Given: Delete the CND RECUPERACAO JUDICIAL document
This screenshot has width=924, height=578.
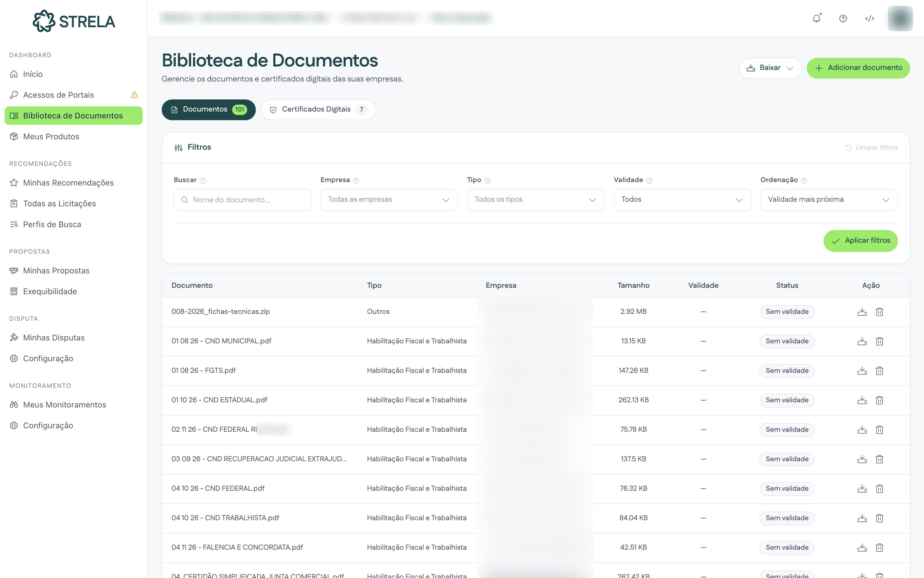Looking at the screenshot, I should pos(879,459).
